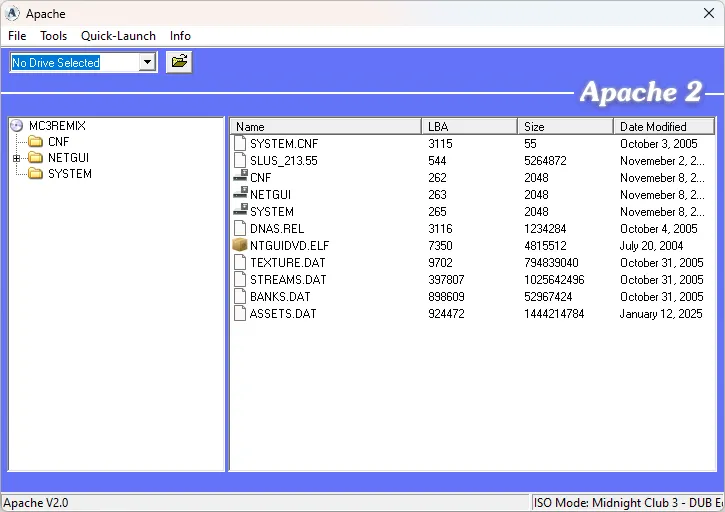This screenshot has width=725, height=512.
Task: Open the File menu
Action: [x=17, y=36]
